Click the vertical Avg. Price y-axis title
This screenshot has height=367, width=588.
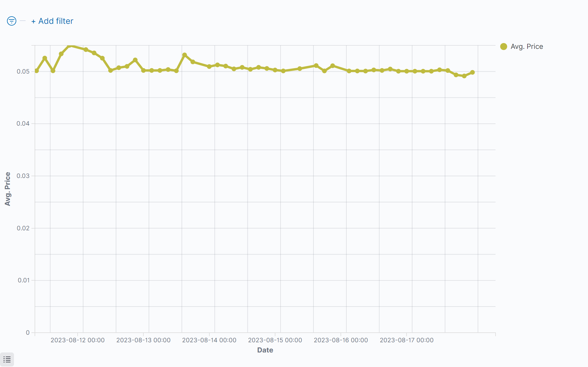8,189
